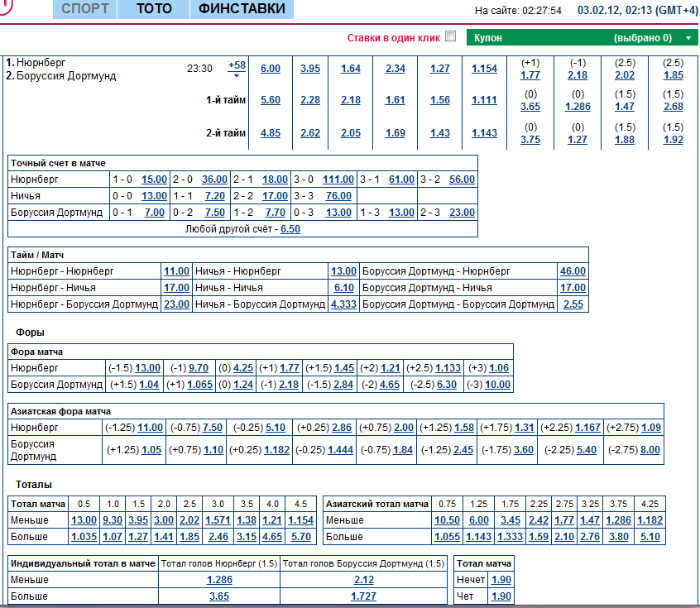Select Нюрнберг goals over 1.5 odds 3.65

pyautogui.click(x=219, y=596)
